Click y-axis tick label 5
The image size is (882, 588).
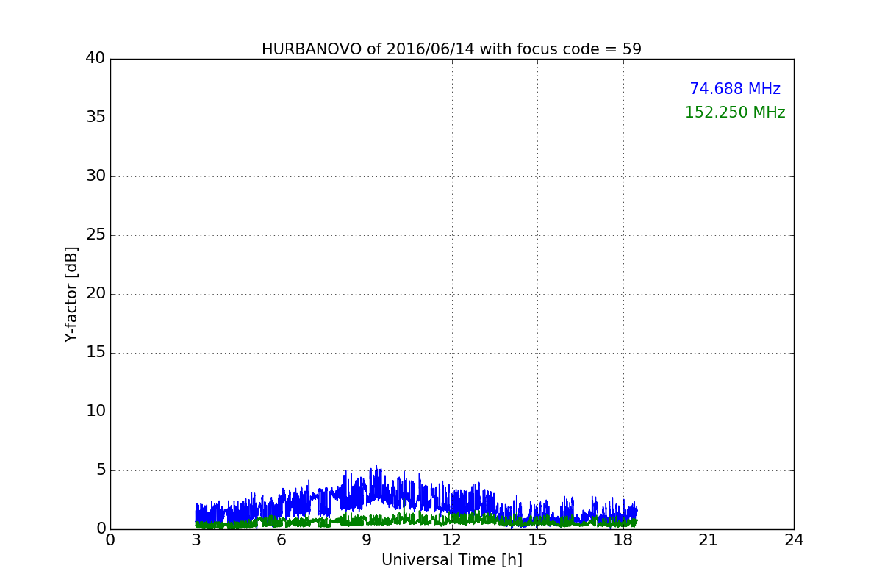pyautogui.click(x=100, y=470)
